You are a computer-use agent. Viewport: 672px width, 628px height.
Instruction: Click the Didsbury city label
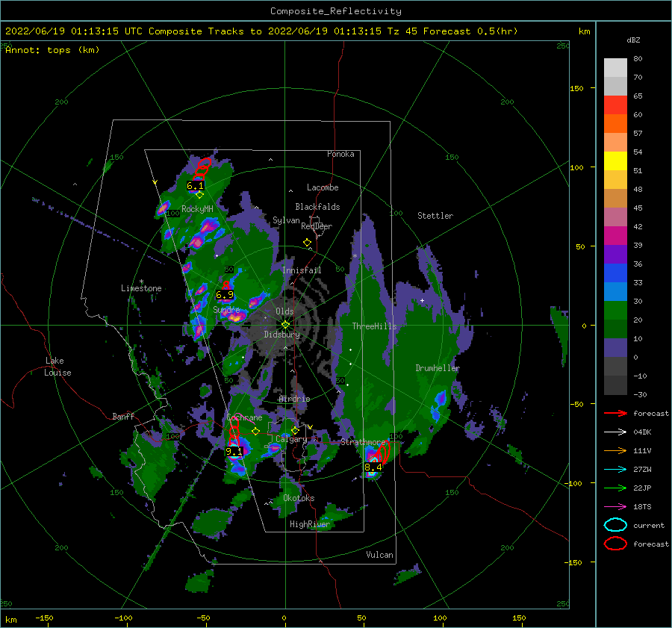pos(281,335)
